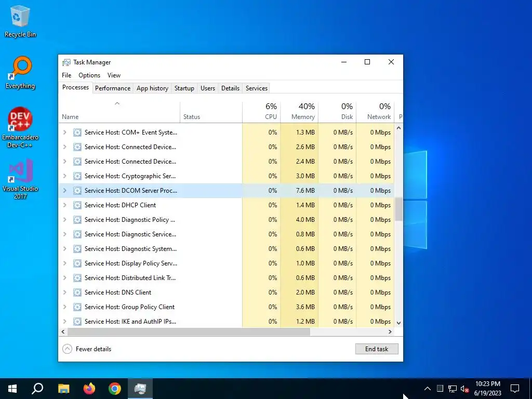Sort by the Name column header
Image resolution: width=532 pixels, height=399 pixels.
(x=119, y=112)
